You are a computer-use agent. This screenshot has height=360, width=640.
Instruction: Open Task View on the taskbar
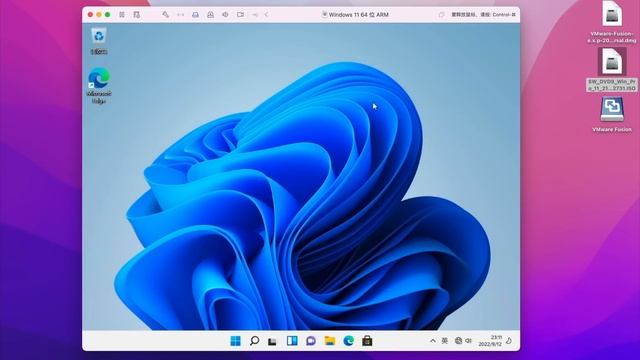point(272,341)
